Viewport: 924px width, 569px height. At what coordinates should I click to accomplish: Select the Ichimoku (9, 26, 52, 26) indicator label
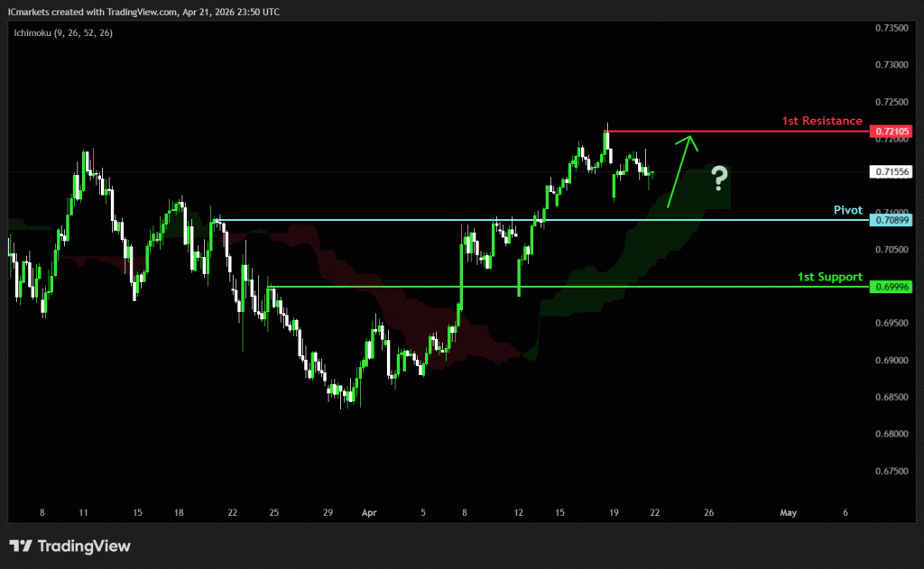click(62, 32)
